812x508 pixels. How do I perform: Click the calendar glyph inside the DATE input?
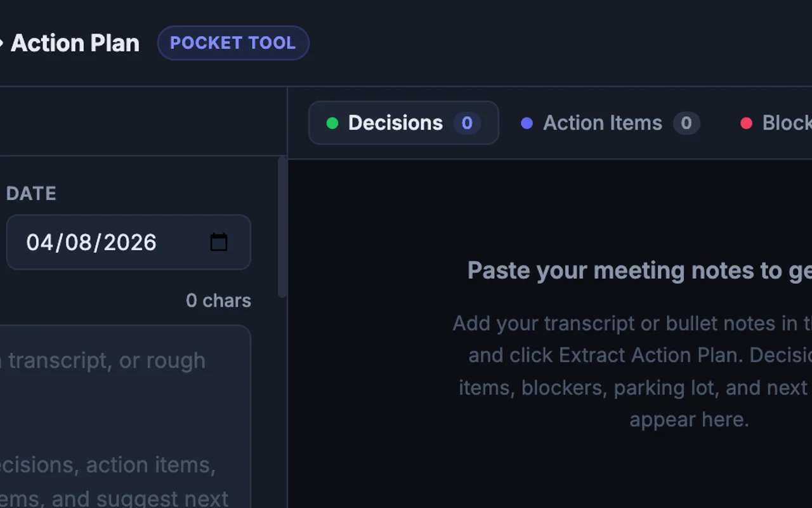point(218,242)
